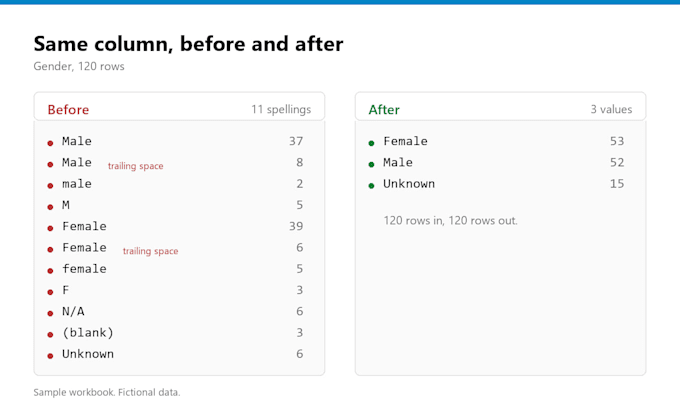Click the 120 rows in, 120 rows out note
This screenshot has height=409, width=680.
[x=450, y=220]
